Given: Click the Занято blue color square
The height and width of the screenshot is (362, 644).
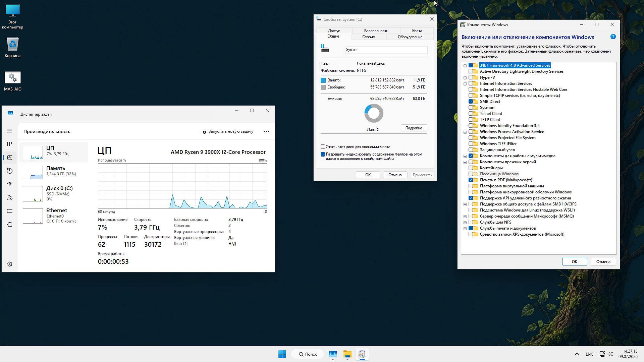Looking at the screenshot, I should [323, 80].
